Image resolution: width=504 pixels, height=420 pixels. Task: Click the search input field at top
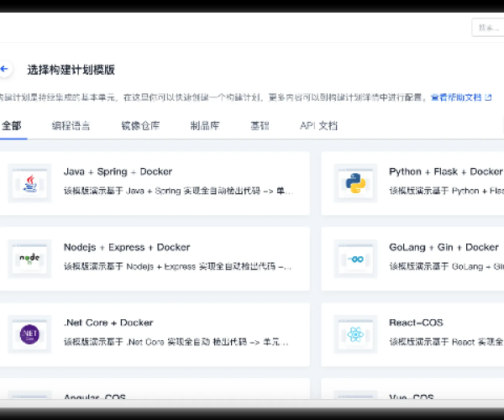click(x=487, y=27)
